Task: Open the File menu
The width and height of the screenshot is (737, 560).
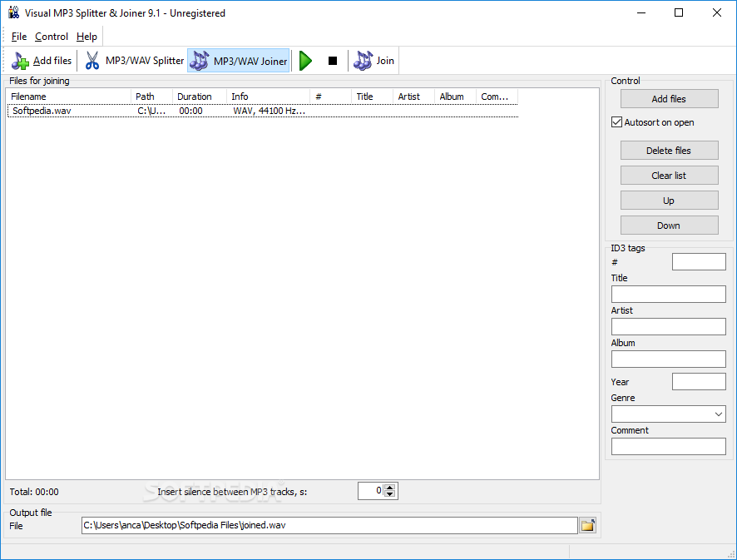Action: (x=19, y=37)
